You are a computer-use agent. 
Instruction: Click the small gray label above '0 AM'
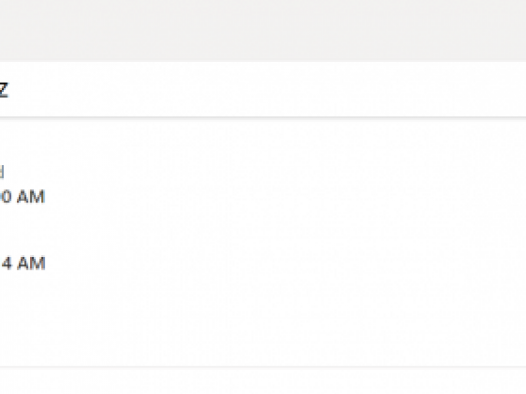(2, 172)
